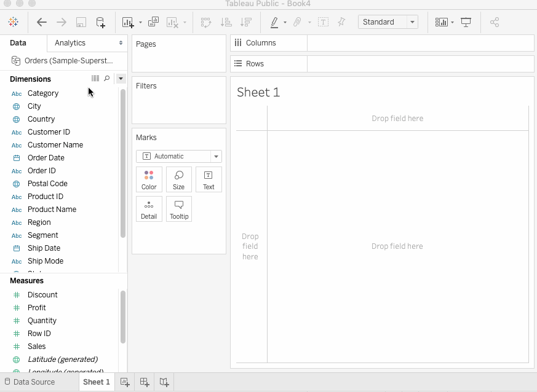Click the Duplicate sheet toolbar icon
537x392 pixels.
[x=153, y=22]
